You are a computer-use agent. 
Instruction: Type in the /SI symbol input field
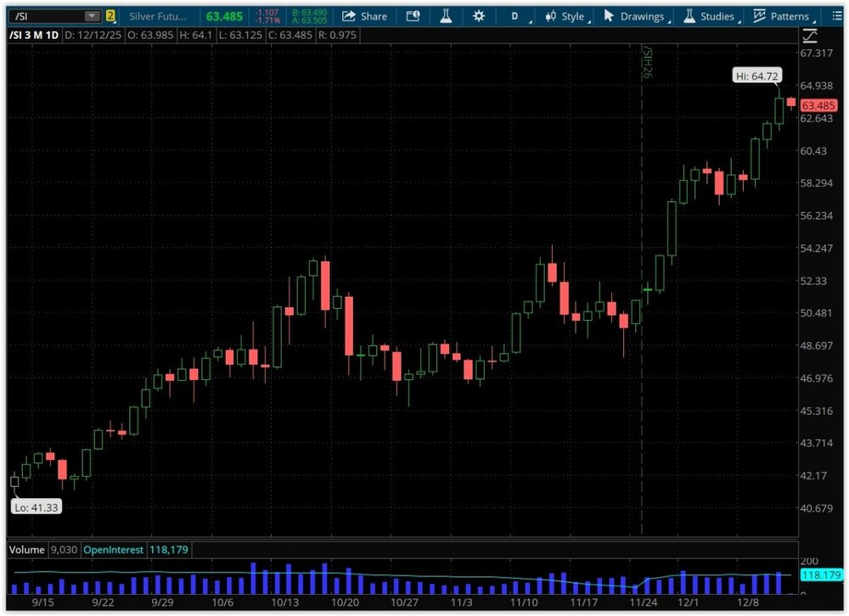[47, 16]
